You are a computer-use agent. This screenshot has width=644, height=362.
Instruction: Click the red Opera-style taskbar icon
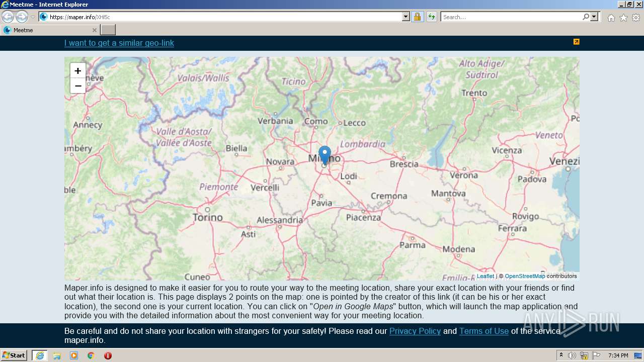[x=108, y=355]
